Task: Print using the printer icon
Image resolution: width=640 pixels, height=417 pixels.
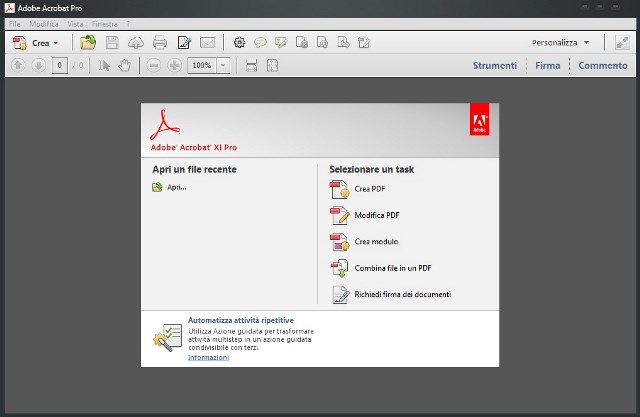Action: click(x=160, y=42)
